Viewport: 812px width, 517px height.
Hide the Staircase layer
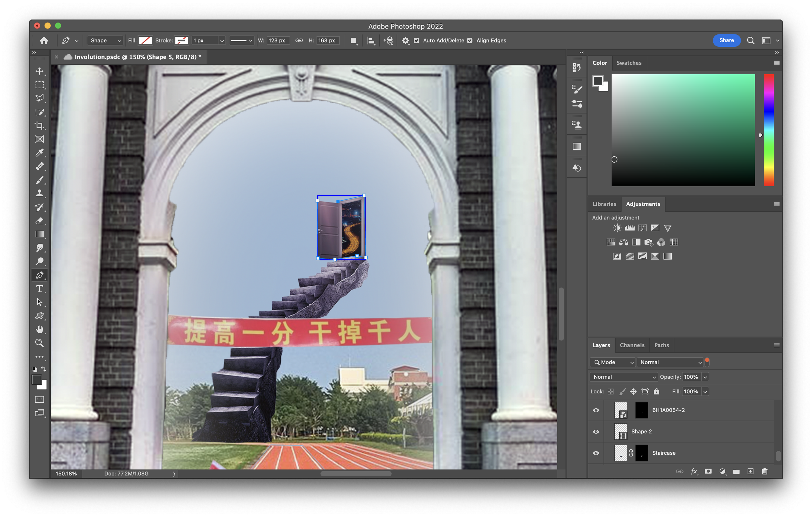[596, 453]
